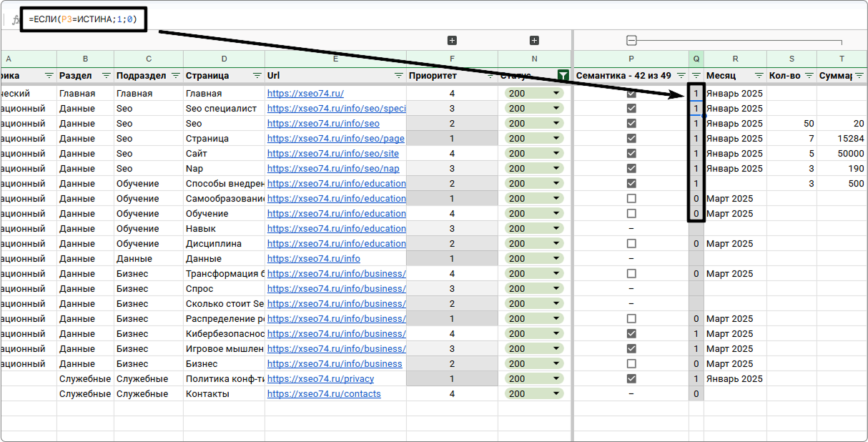Screen dimensions: 868x442
Task: Open the xseo74.ru/contacts link
Action: tap(324, 393)
